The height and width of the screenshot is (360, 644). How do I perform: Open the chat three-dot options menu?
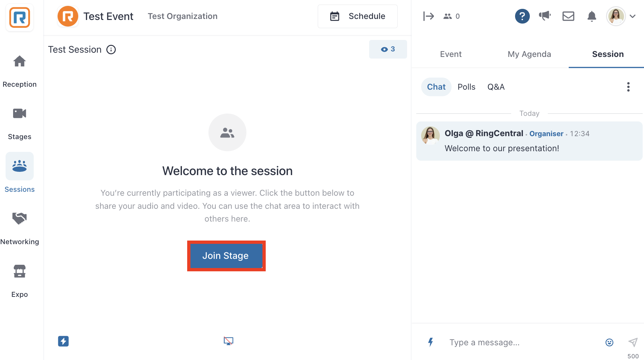[x=628, y=87]
